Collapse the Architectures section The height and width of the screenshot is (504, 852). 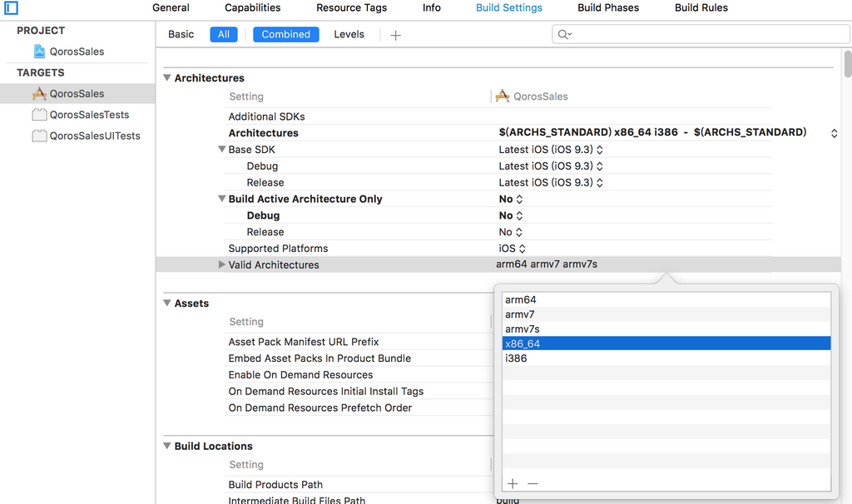[x=167, y=77]
